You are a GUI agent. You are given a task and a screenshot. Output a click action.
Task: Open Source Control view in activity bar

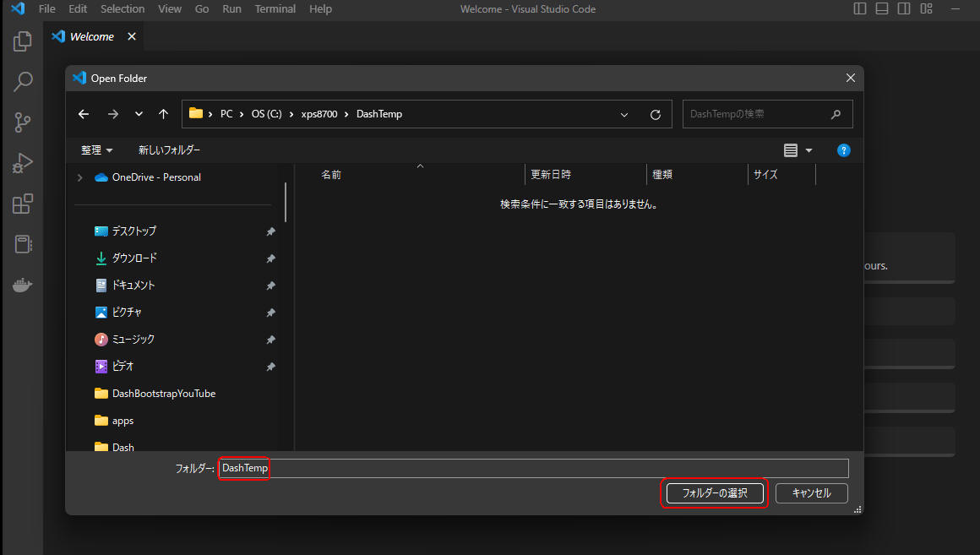[23, 122]
